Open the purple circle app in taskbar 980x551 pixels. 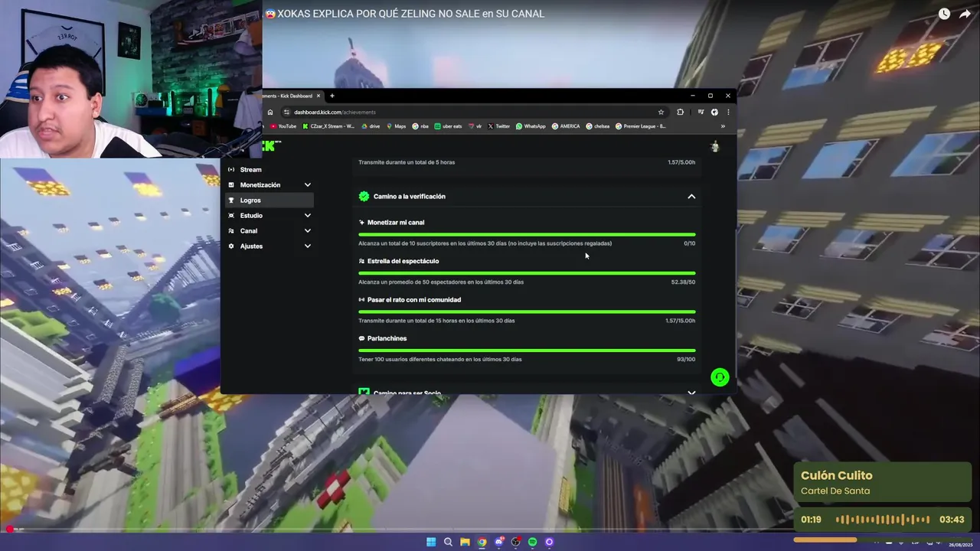(x=549, y=542)
